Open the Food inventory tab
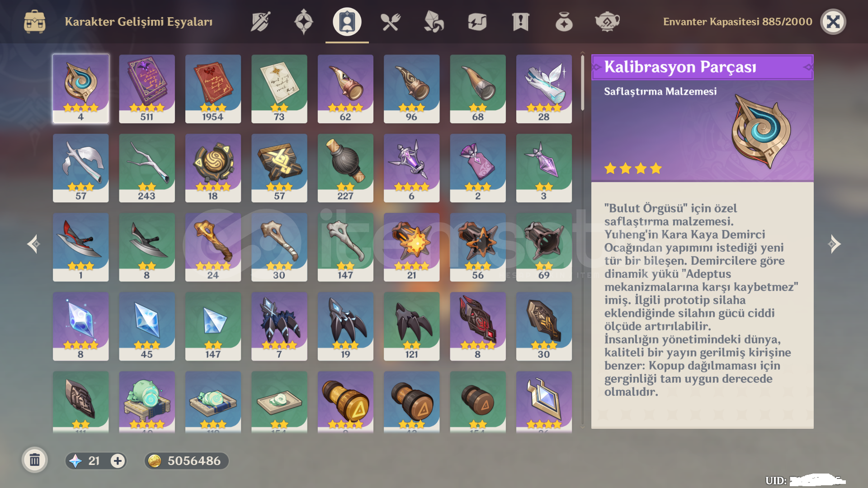 pyautogui.click(x=390, y=22)
